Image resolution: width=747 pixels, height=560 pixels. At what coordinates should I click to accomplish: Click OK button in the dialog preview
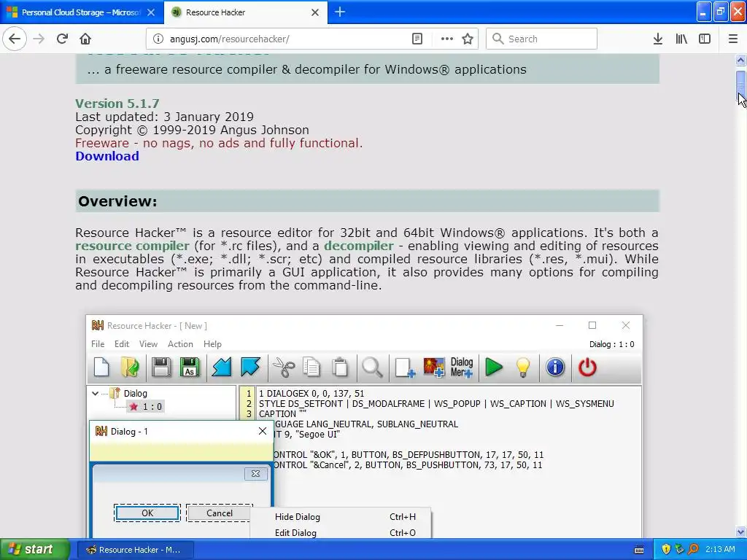[x=147, y=513]
